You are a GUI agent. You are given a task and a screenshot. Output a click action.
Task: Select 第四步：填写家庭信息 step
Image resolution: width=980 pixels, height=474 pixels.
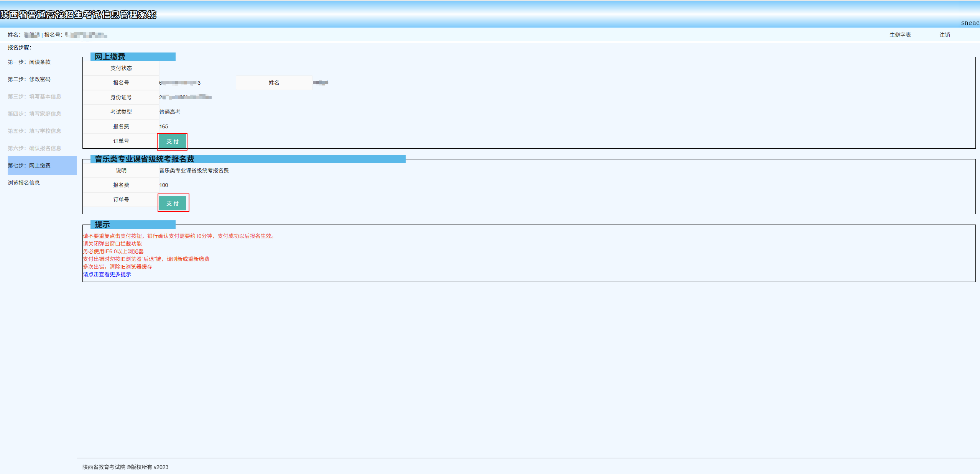pyautogui.click(x=35, y=114)
